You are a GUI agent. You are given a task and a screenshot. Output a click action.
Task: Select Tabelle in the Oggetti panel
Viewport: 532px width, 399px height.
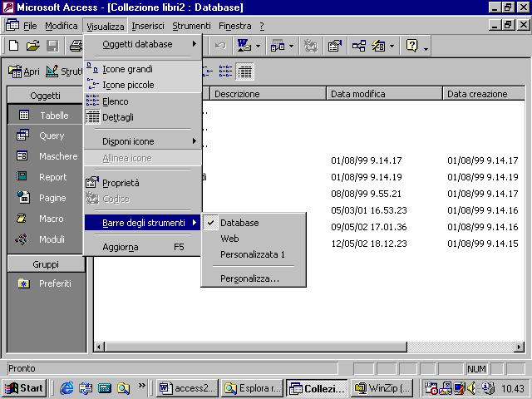click(45, 116)
